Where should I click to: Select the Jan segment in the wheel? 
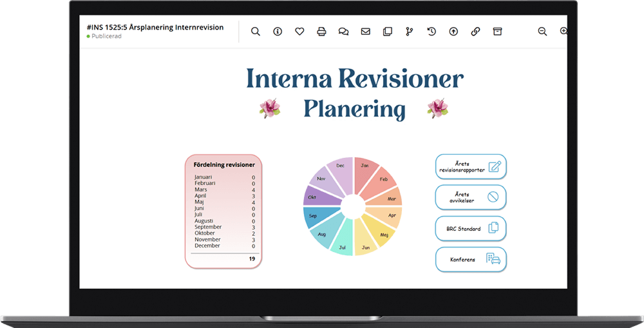[x=365, y=168]
